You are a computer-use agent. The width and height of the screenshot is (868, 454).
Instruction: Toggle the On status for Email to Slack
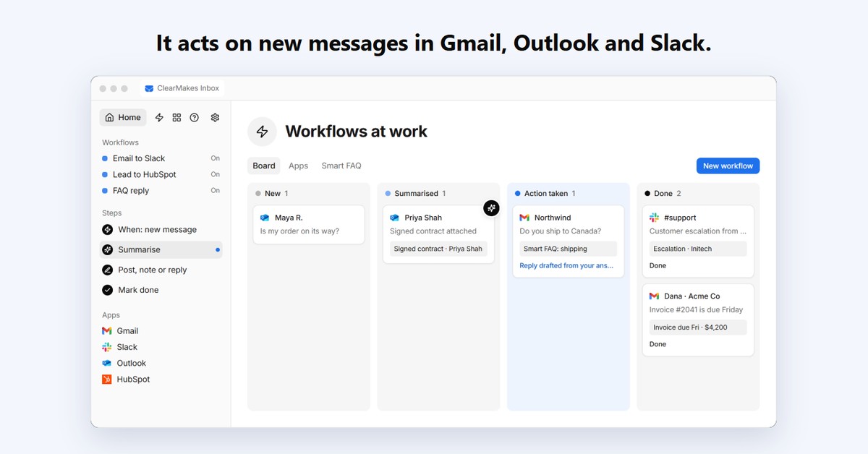[x=216, y=158]
